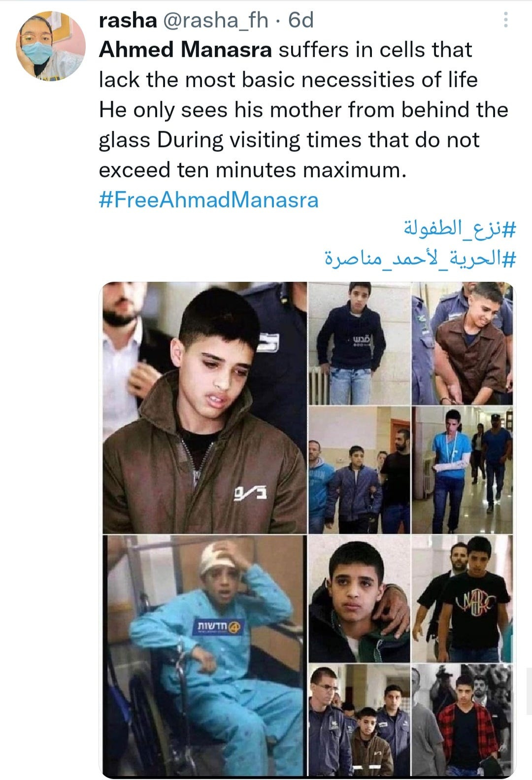The width and height of the screenshot is (532, 780).
Task: View photo of boy in navy sweatshirt
Action: tap(359, 343)
